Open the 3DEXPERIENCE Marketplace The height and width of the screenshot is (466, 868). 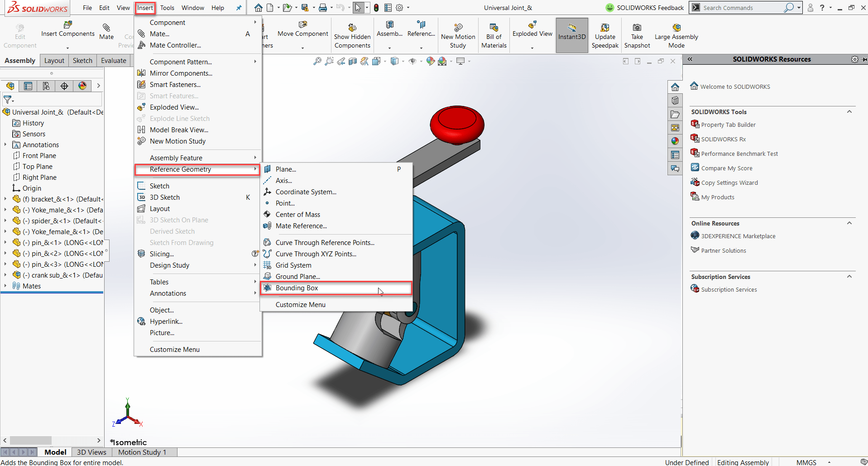click(x=738, y=236)
